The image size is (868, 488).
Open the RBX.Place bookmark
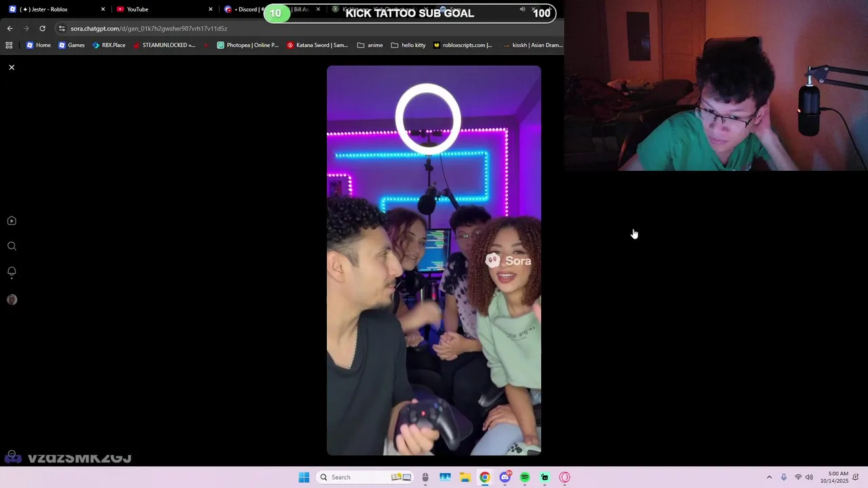tap(108, 45)
